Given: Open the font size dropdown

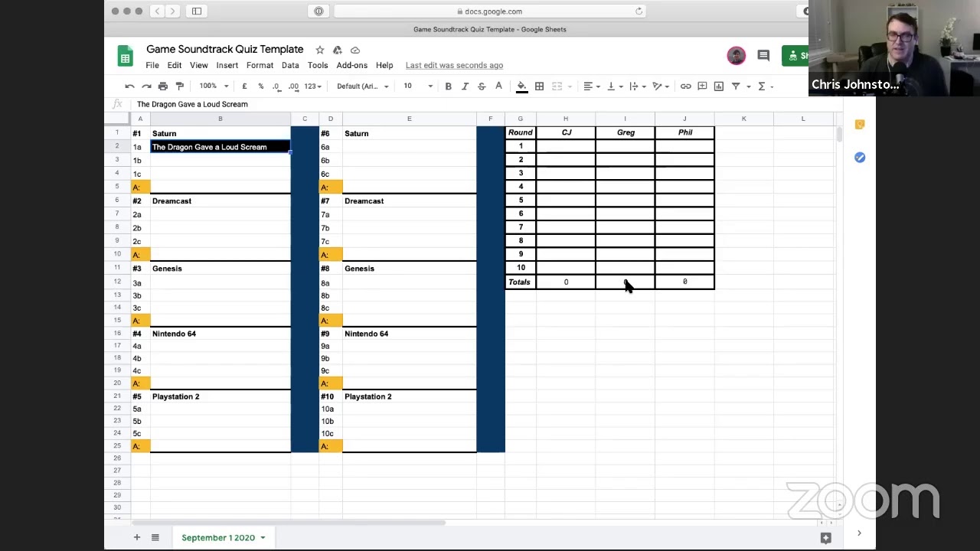Looking at the screenshot, I should (418, 86).
